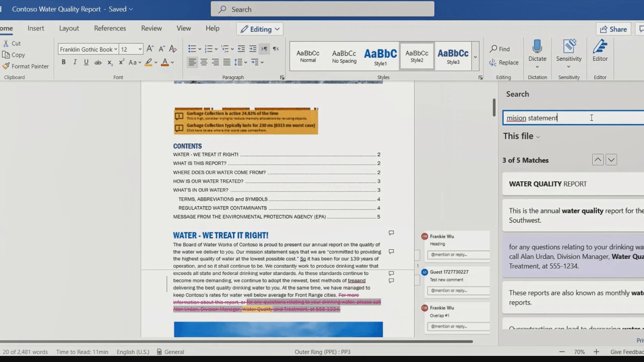Align text left
This screenshot has height=362, width=644.
pyautogui.click(x=192, y=62)
